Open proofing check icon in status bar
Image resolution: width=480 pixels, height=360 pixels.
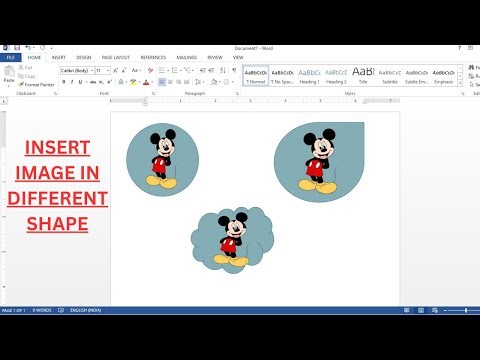point(61,310)
